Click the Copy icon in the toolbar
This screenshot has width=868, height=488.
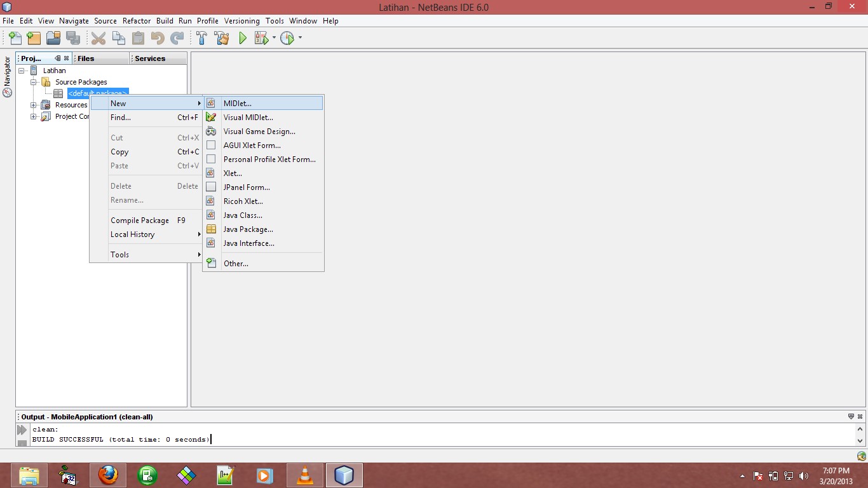118,38
